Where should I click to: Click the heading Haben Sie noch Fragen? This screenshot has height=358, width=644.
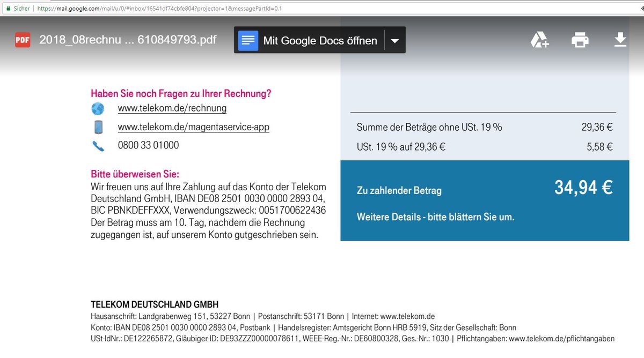click(x=181, y=94)
